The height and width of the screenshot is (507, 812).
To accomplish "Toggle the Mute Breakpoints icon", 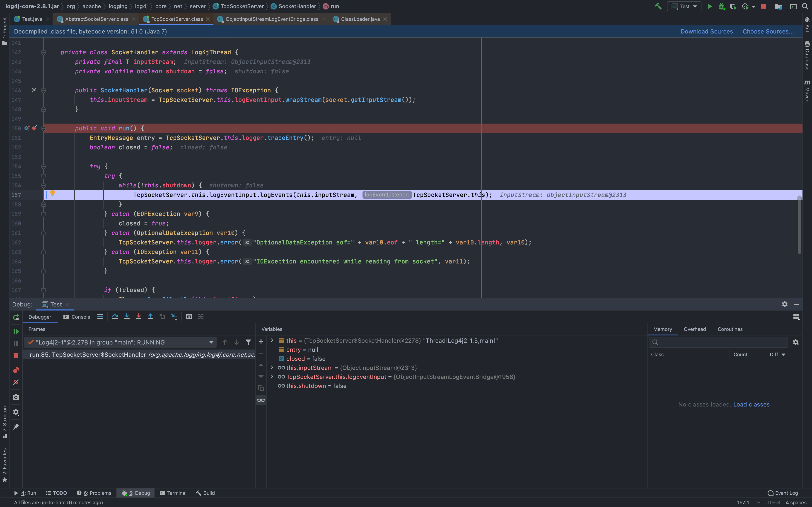I will [16, 382].
